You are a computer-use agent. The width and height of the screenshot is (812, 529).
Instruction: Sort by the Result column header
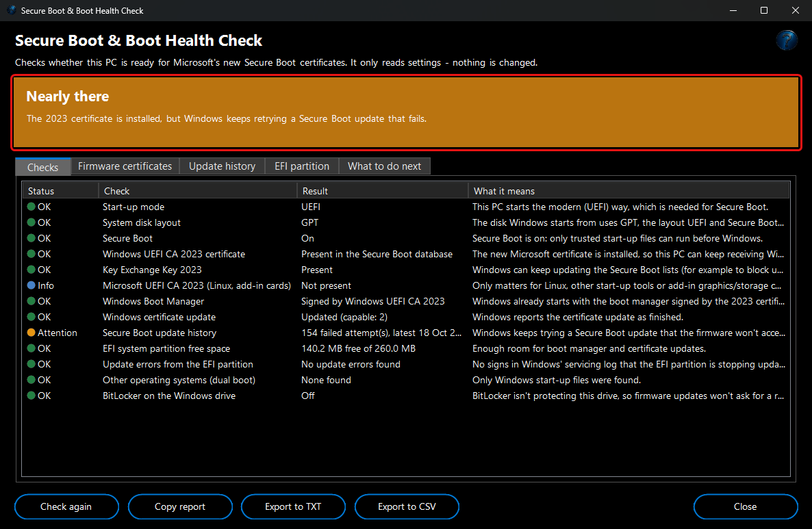[x=383, y=191]
